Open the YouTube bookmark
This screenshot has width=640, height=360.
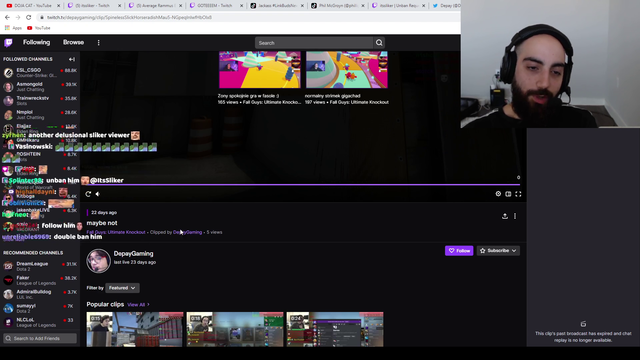(x=39, y=28)
